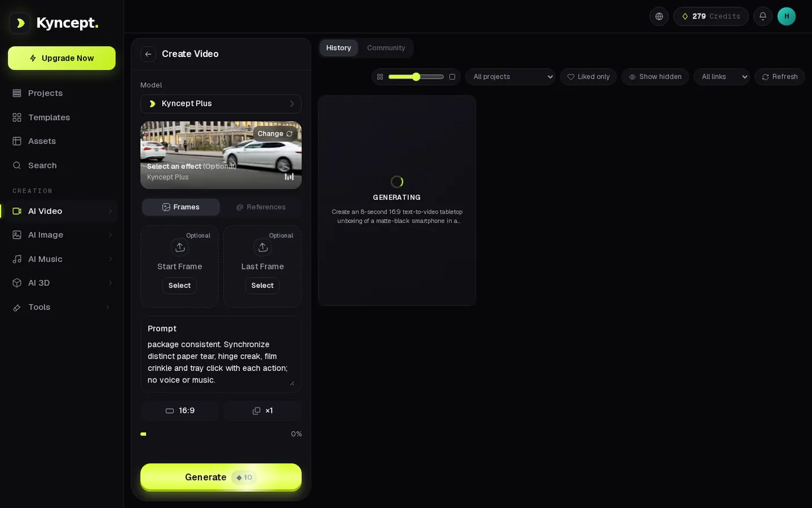Click the back arrow beside Create Video
The width and height of the screenshot is (812, 508).
pyautogui.click(x=148, y=54)
